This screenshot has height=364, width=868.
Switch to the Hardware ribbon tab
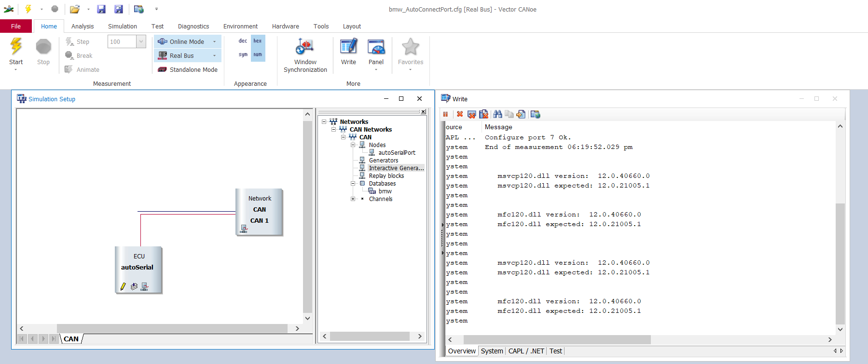pyautogui.click(x=286, y=26)
